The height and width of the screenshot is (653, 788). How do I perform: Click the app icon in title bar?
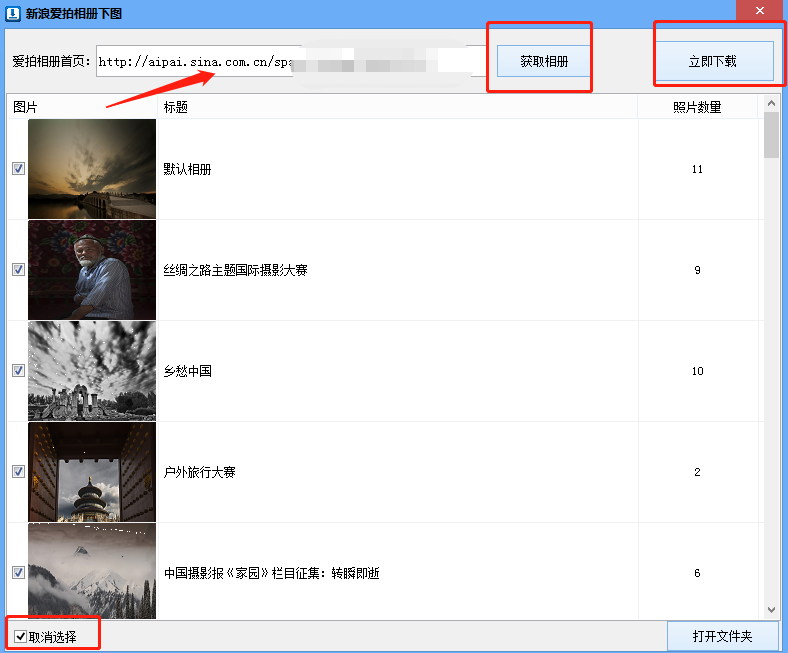click(x=11, y=12)
